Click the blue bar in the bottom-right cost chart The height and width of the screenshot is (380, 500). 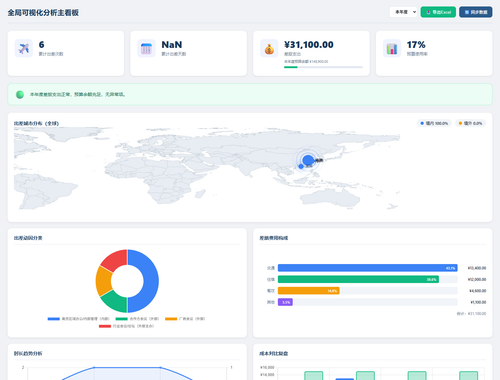click(x=344, y=379)
